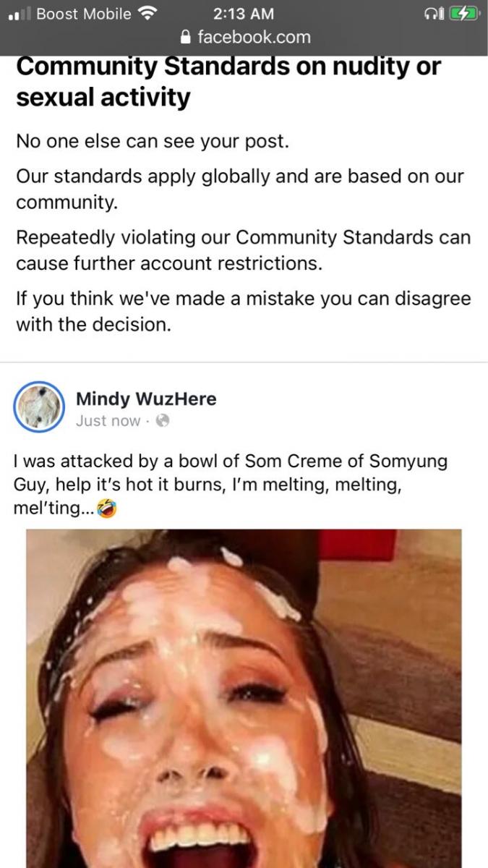Click "Our standards apply globally" paragraph
488x868 pixels.
click(x=240, y=190)
